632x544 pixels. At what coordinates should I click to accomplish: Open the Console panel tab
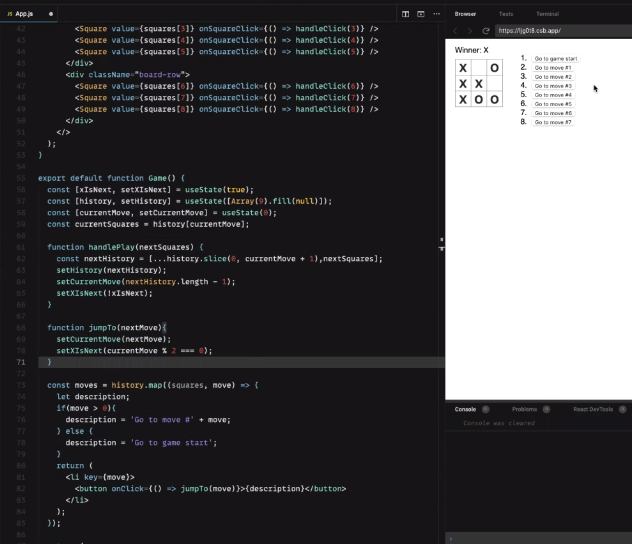[x=465, y=409]
